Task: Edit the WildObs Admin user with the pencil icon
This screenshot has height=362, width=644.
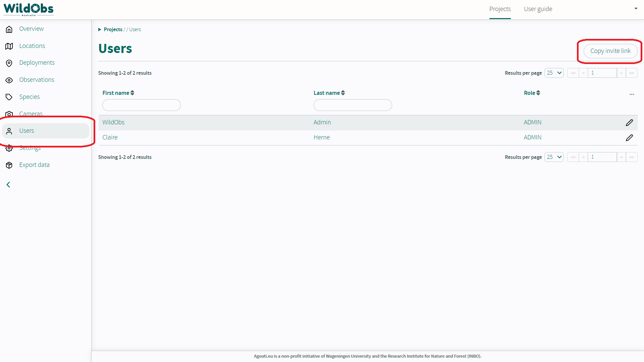Action: [x=630, y=122]
